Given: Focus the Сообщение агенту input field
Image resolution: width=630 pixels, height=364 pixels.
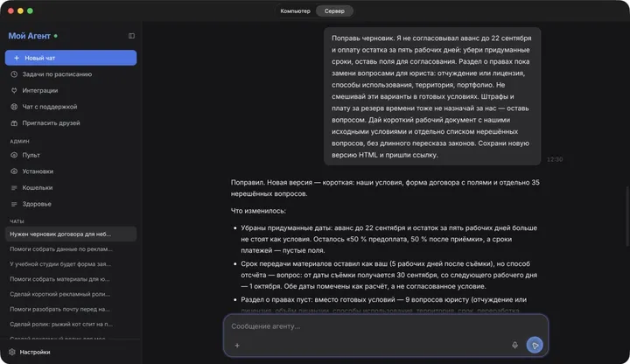Looking at the screenshot, I should (386, 326).
